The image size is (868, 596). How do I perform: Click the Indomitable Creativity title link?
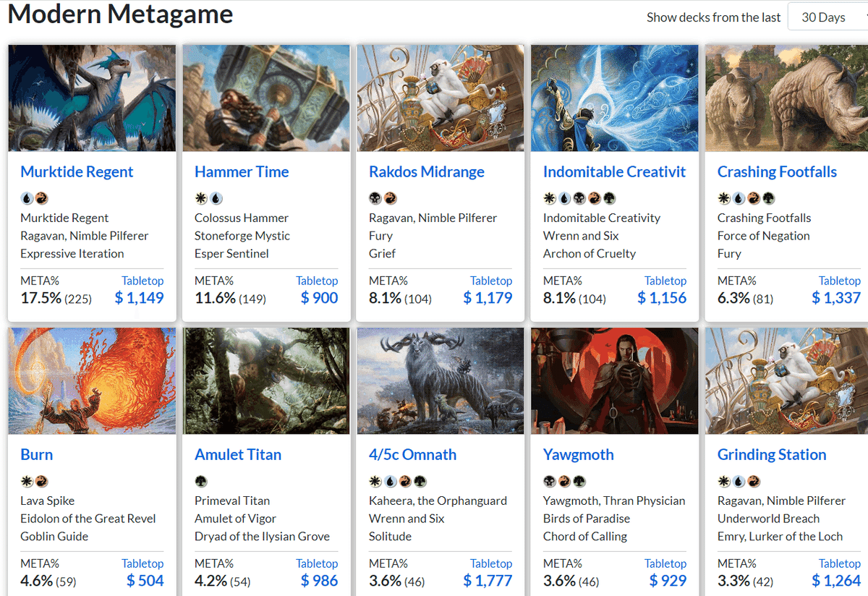point(614,171)
